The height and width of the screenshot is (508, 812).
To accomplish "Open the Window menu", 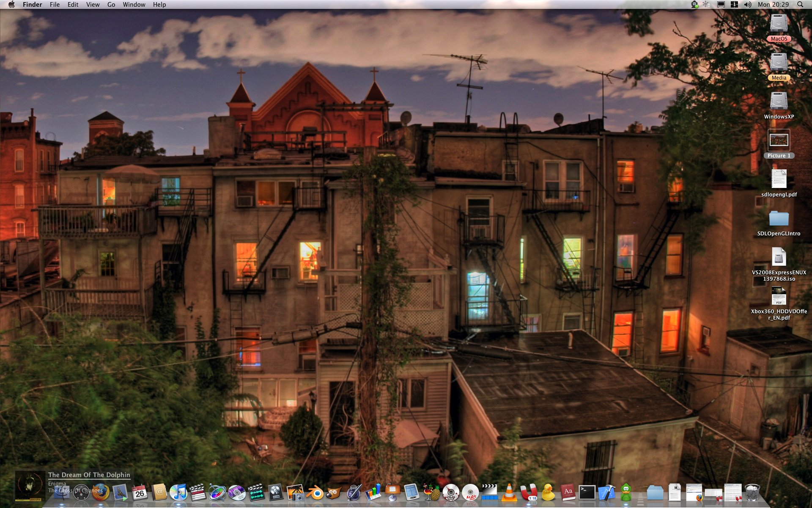I will [134, 4].
